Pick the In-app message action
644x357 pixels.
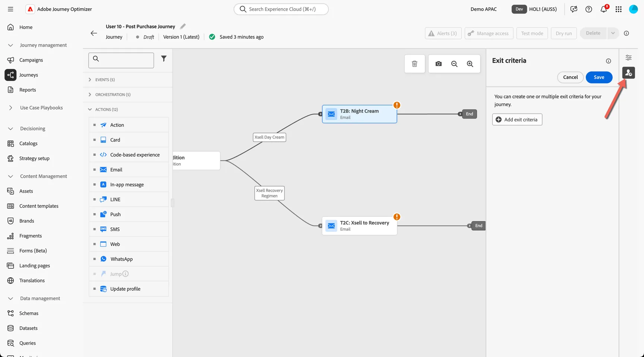129,184
